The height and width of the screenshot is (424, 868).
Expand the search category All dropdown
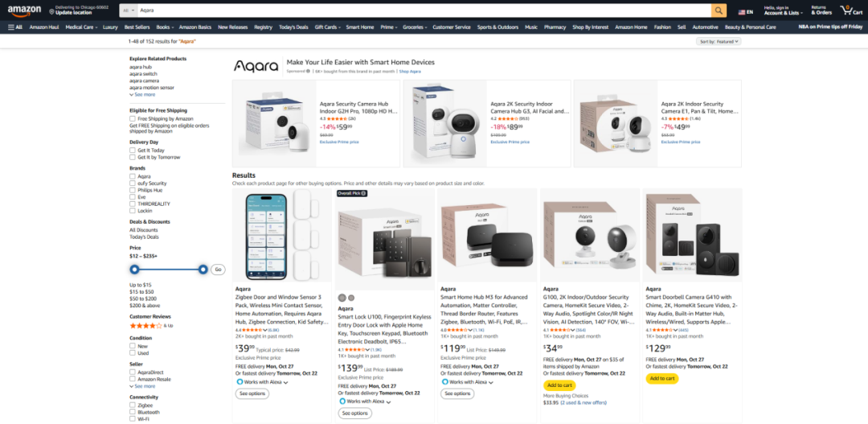[x=129, y=10]
